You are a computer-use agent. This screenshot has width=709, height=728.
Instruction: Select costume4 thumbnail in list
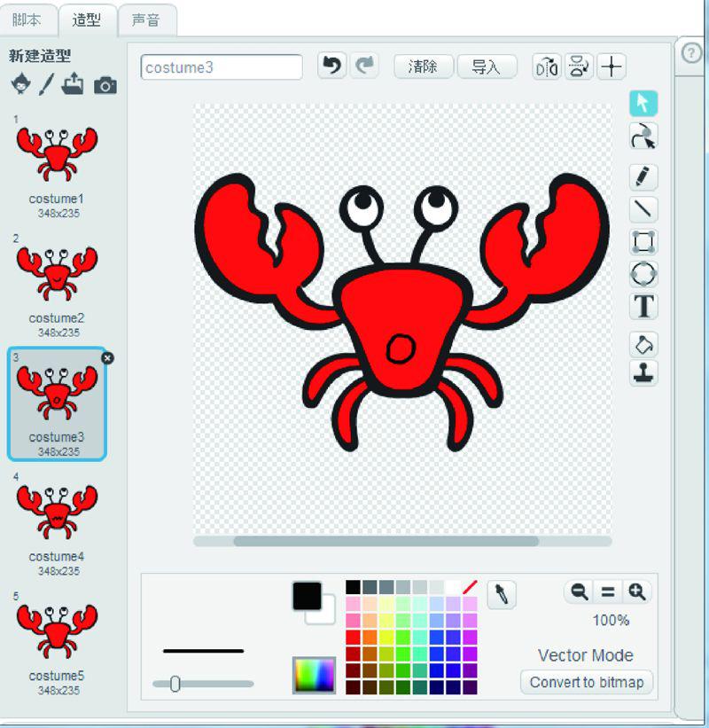pos(57,513)
